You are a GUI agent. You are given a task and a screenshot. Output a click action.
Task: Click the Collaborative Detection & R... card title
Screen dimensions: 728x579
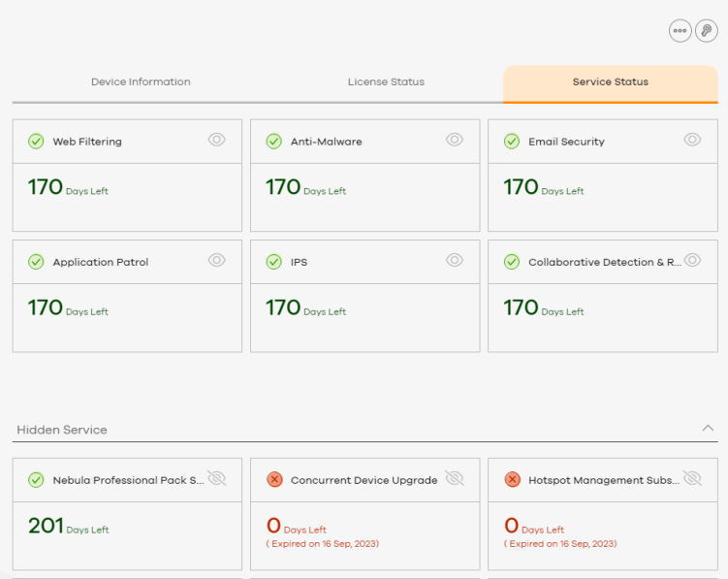tap(605, 262)
